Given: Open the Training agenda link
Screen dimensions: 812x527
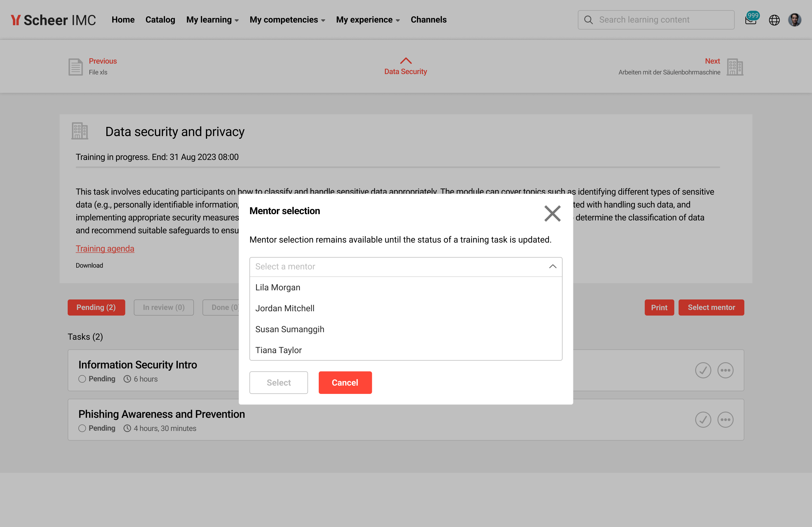Looking at the screenshot, I should [105, 248].
